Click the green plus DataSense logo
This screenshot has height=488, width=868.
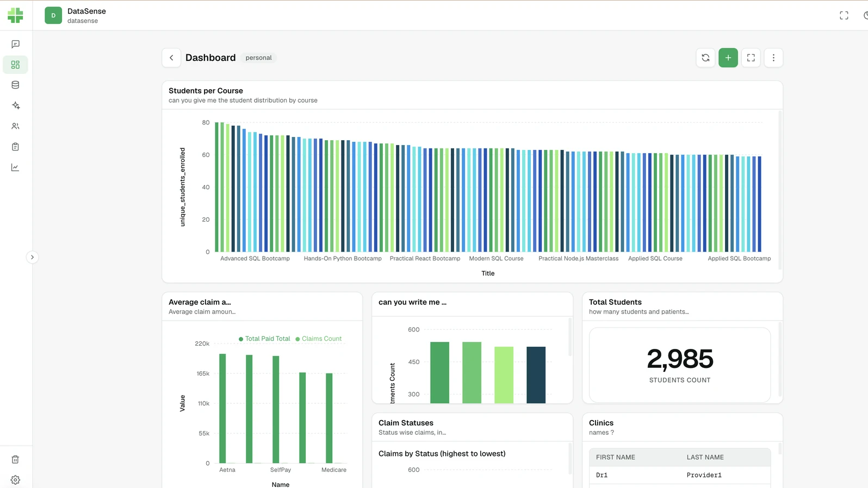tap(15, 15)
